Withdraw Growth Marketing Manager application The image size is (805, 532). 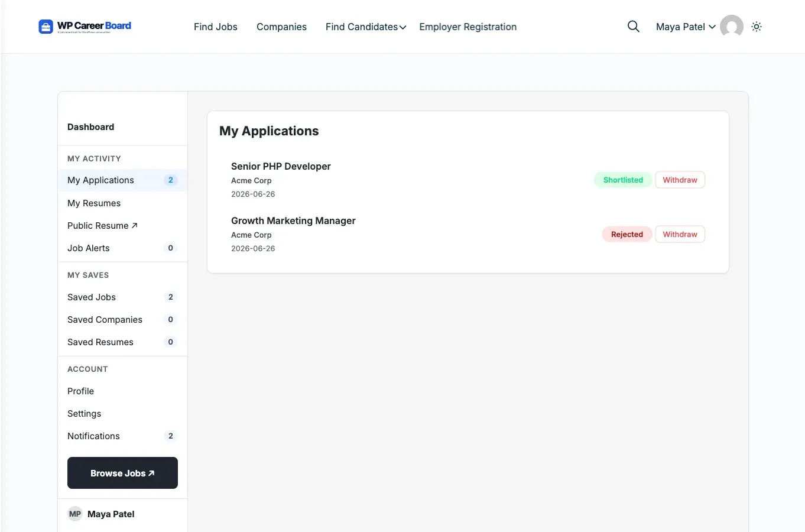click(680, 234)
